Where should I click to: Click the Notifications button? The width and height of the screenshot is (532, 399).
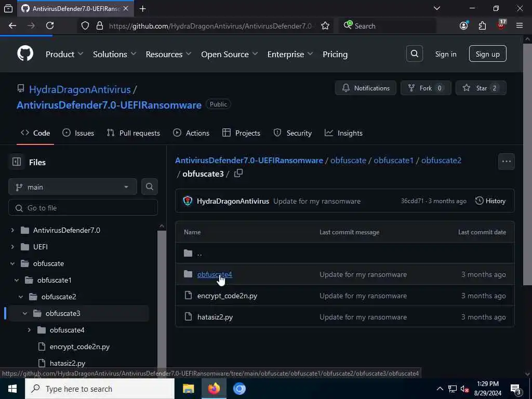tap(365, 88)
